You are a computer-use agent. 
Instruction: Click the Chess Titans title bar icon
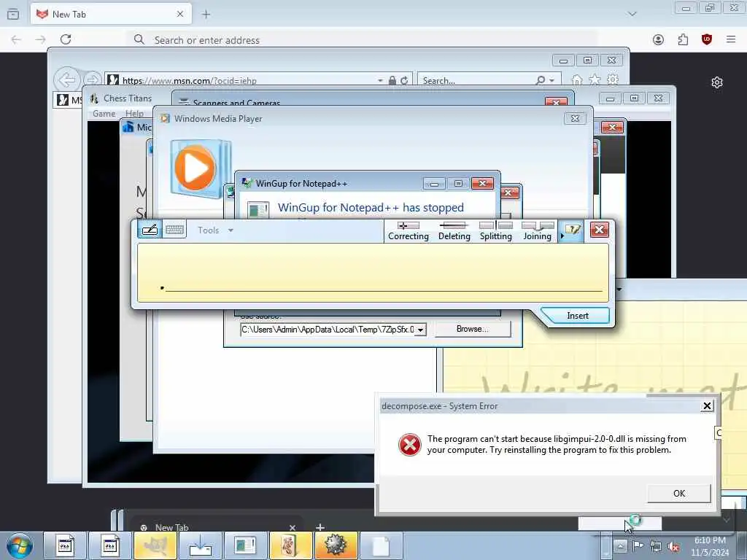pyautogui.click(x=94, y=98)
